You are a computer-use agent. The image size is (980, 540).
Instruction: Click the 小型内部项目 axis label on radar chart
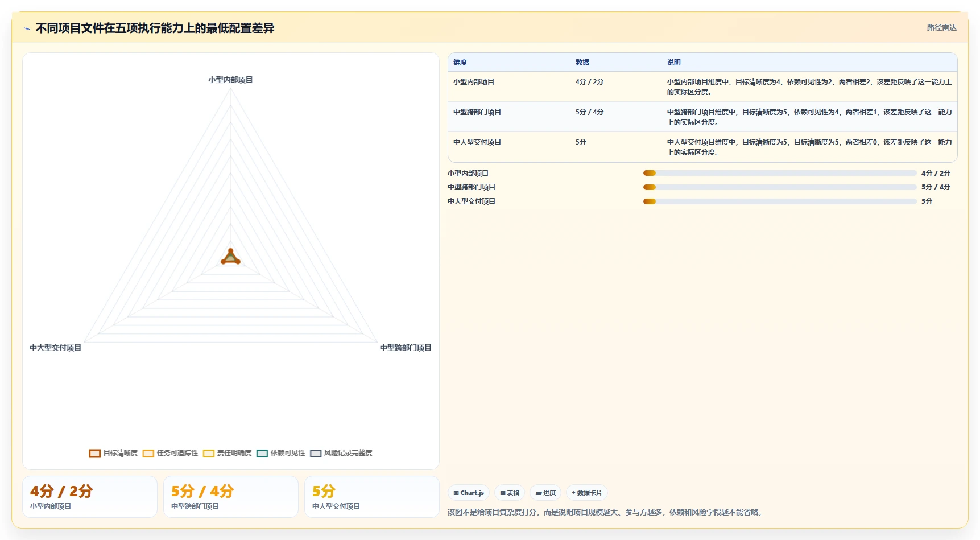(x=230, y=80)
